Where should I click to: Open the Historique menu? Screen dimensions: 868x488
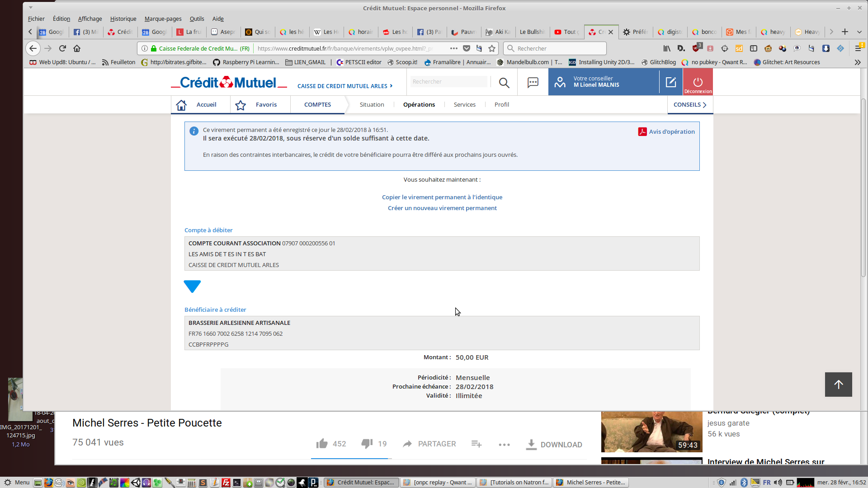point(123,19)
